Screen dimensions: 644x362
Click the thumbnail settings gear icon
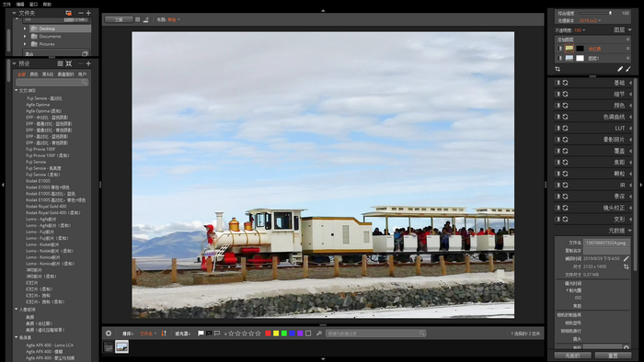[109, 334]
